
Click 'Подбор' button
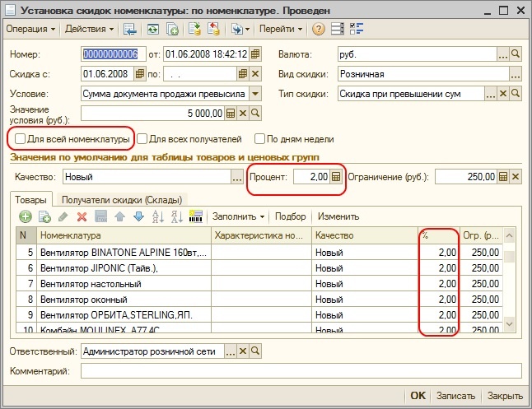(290, 216)
